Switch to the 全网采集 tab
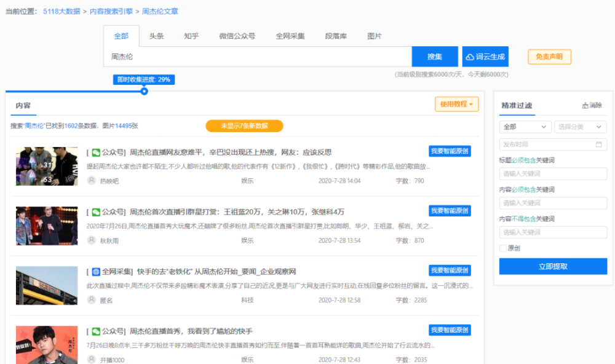This screenshot has height=364, width=615. point(290,36)
